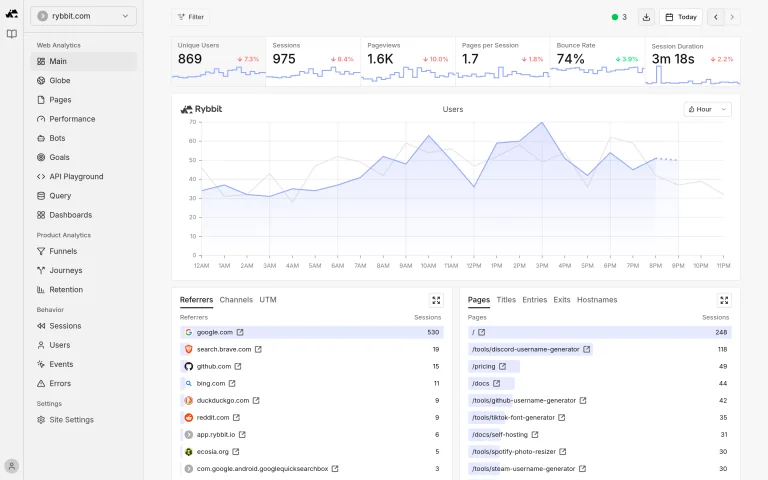Go to Pages in sidebar
Screen dimensions: 768x480
83,99
